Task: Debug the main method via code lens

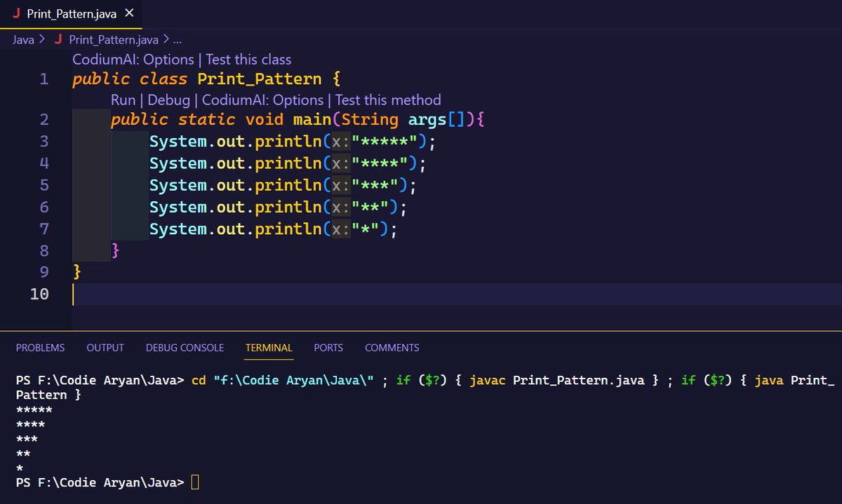Action: point(168,100)
